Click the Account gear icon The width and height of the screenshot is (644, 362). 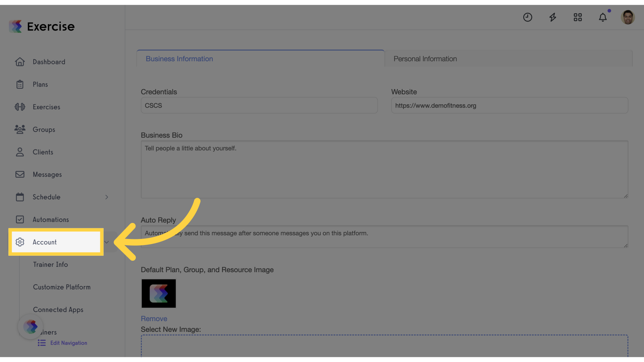[x=20, y=242]
